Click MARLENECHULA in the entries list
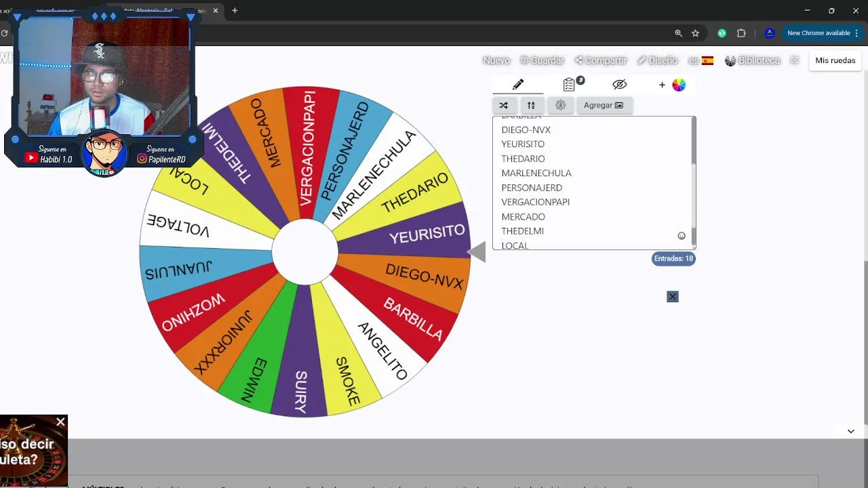This screenshot has height=488, width=868. (536, 173)
